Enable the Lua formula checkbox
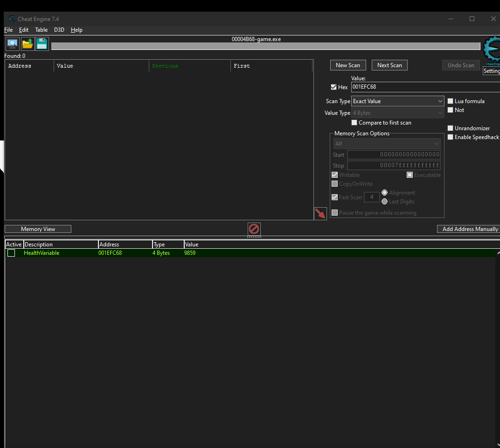 [450, 101]
